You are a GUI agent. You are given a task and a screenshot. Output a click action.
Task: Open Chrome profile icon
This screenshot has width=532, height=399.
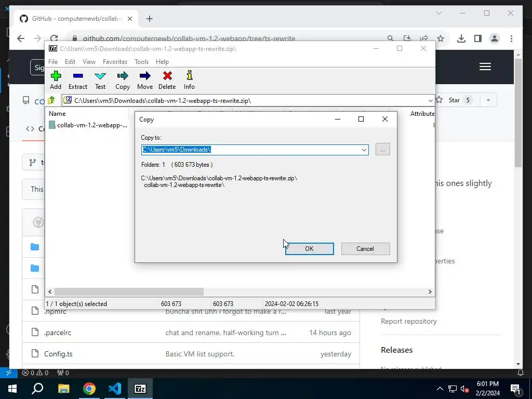[x=495, y=38]
